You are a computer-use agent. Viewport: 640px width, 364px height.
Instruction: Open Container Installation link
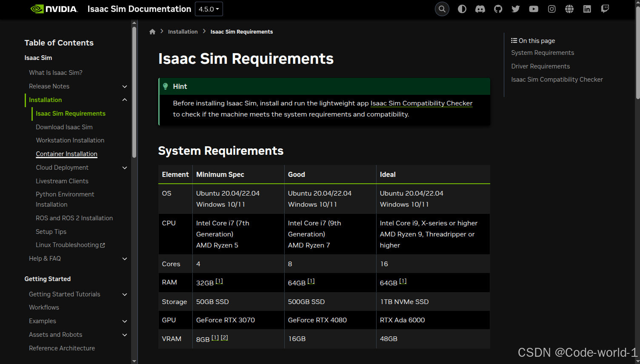click(x=67, y=154)
